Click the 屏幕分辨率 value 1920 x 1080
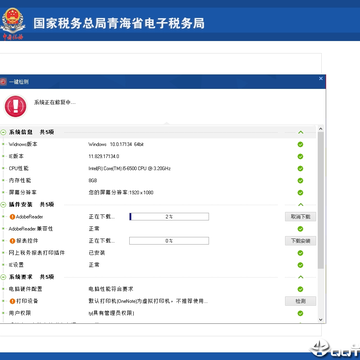Image resolution: width=360 pixels, height=360 pixels. pyautogui.click(x=121, y=193)
